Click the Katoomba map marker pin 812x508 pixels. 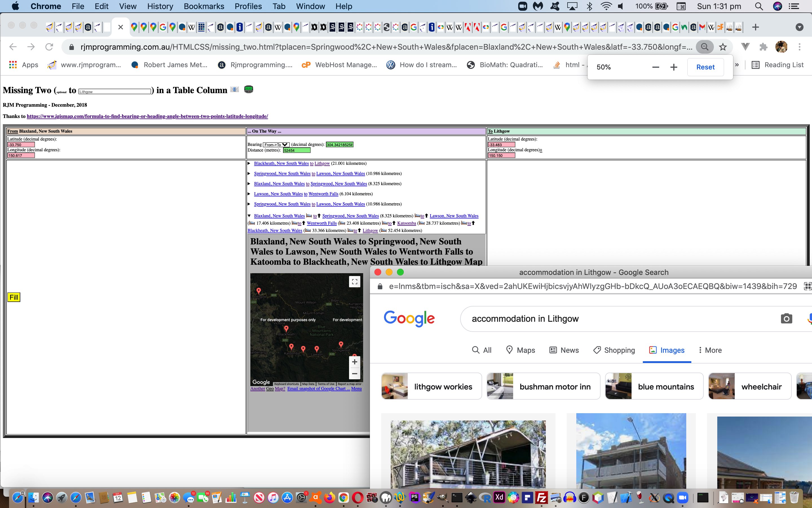(291, 347)
